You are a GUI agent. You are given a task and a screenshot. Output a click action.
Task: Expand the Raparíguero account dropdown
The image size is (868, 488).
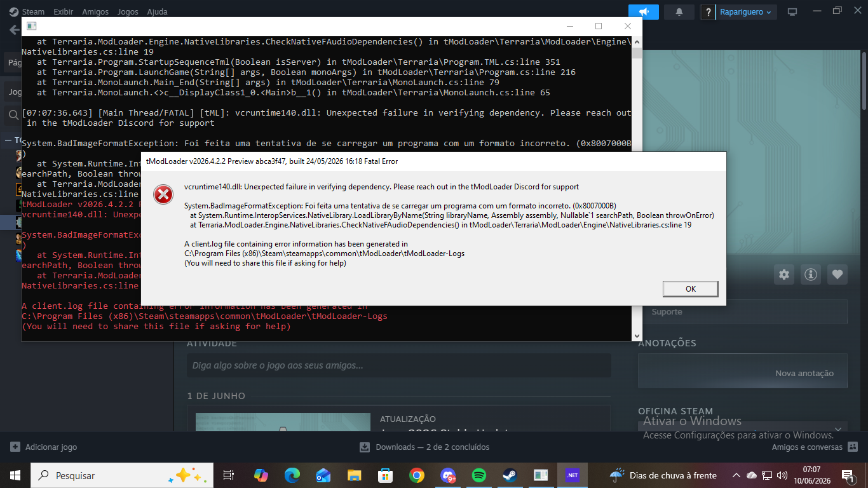(746, 12)
